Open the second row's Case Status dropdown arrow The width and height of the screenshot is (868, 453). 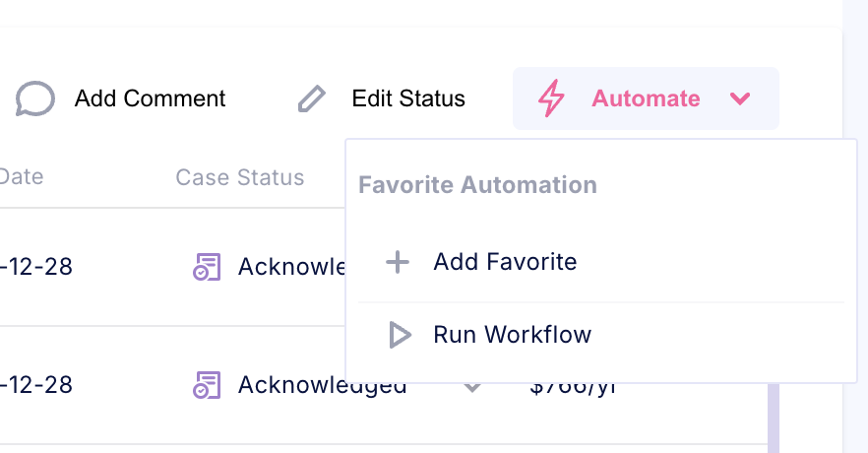[x=472, y=387]
